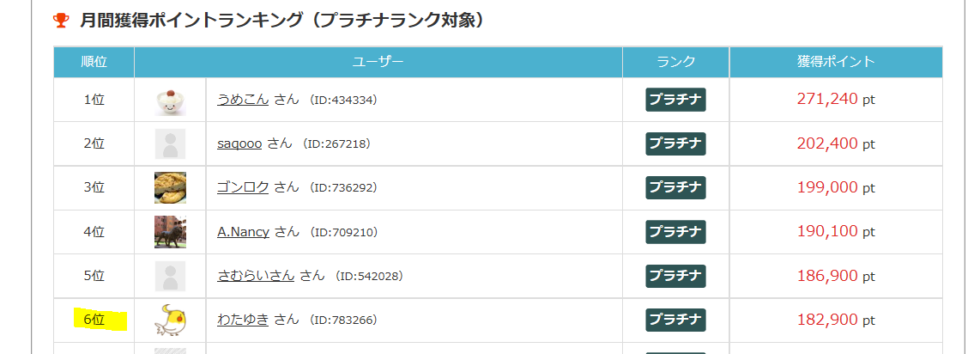Image resolution: width=980 pixels, height=354 pixels.
Task: Click わたゆき's bird avatar thumbnail
Action: coord(170,320)
